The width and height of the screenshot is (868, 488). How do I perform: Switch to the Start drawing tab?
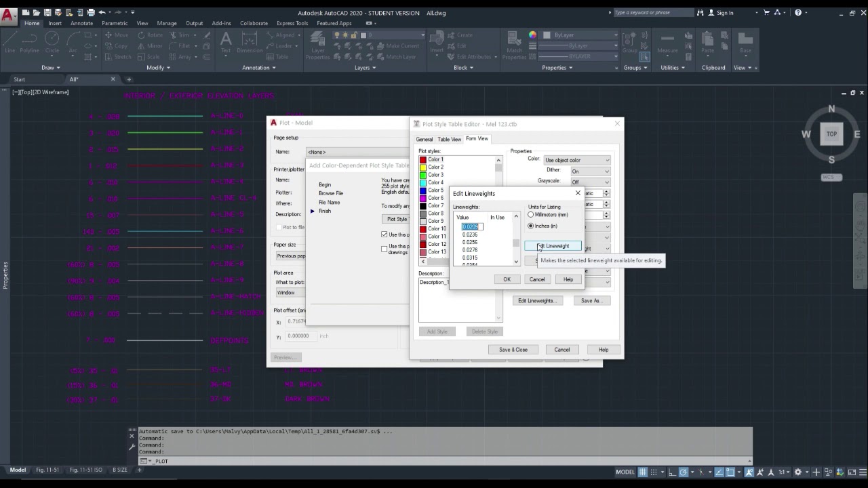20,79
